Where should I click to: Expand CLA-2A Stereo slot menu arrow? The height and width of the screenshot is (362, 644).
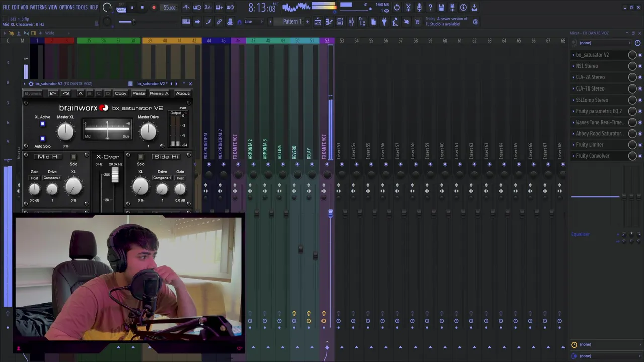(x=573, y=77)
